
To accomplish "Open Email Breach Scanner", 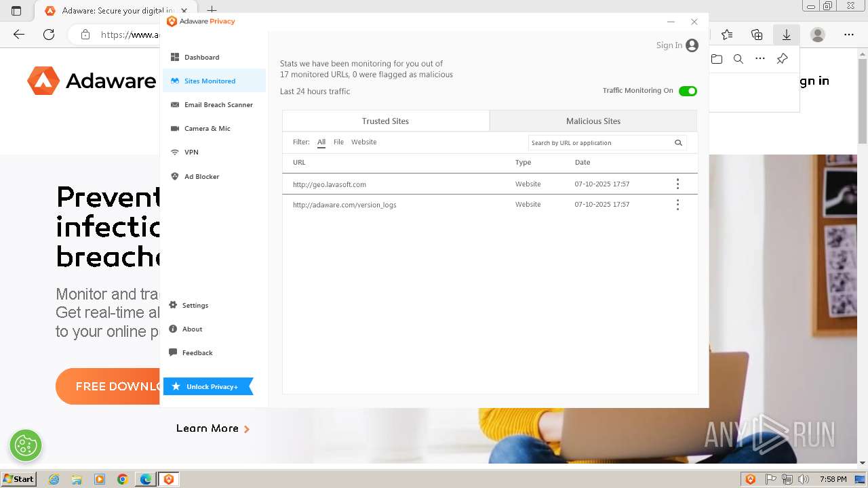I will click(x=214, y=104).
